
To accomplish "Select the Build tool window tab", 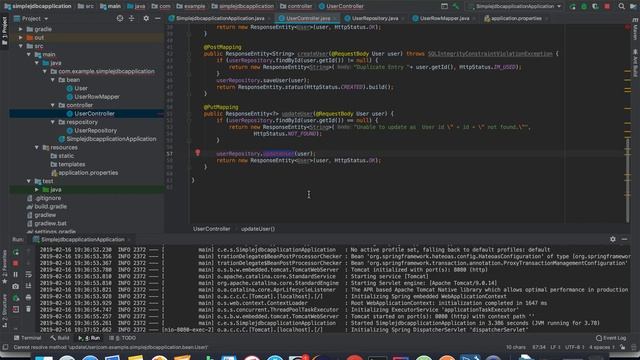I will coord(60,338).
